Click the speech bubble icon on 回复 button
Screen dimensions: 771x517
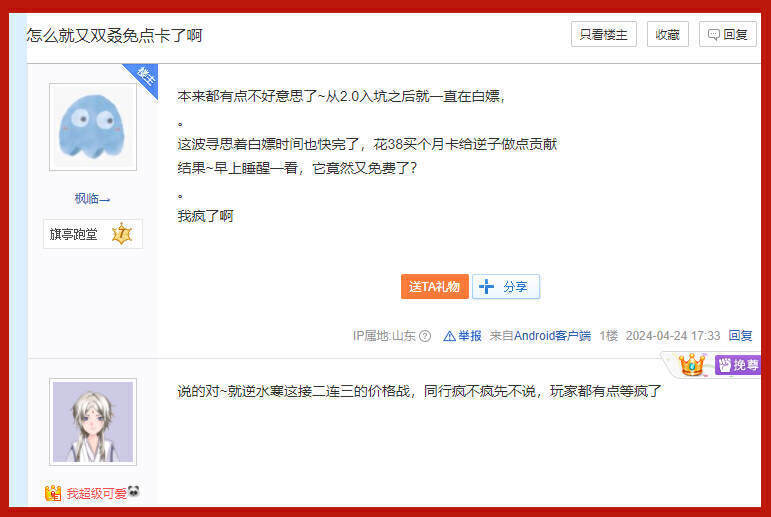tap(713, 34)
